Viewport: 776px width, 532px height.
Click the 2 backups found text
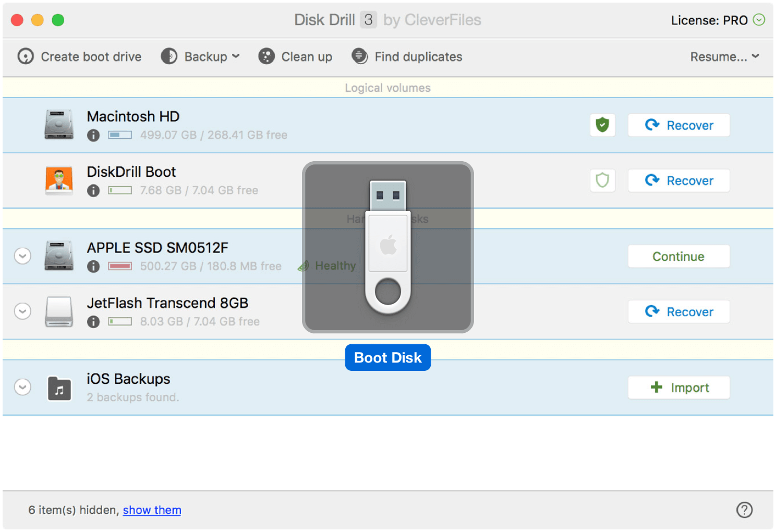pyautogui.click(x=132, y=397)
